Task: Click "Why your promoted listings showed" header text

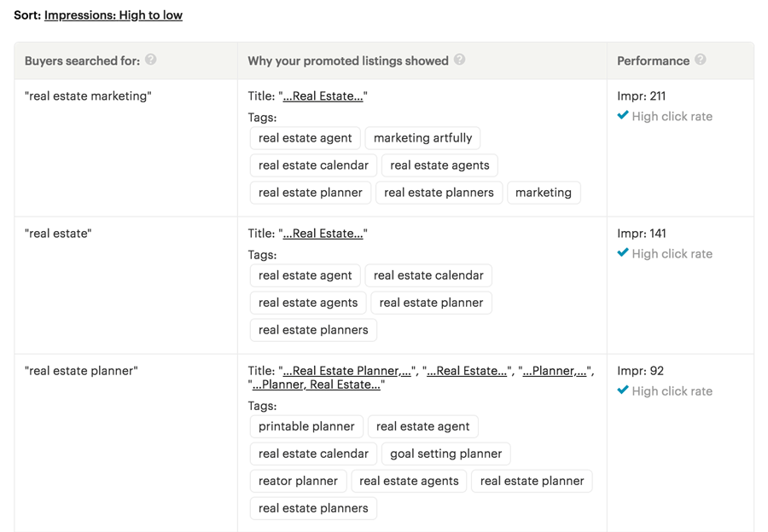Action: click(x=348, y=61)
